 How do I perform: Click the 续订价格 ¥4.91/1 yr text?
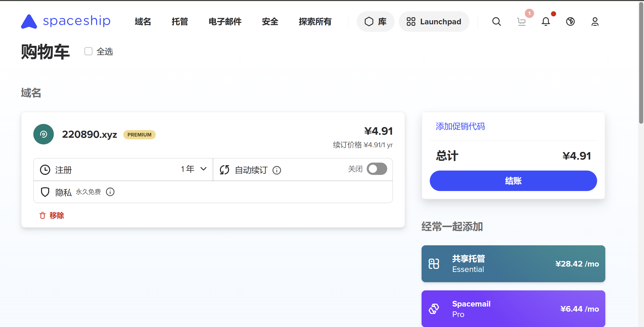(x=363, y=145)
